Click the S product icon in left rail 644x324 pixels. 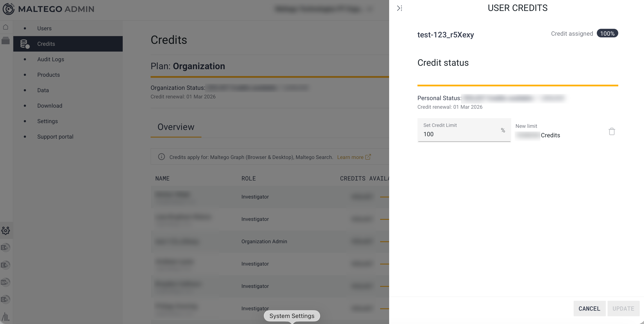[6, 248]
